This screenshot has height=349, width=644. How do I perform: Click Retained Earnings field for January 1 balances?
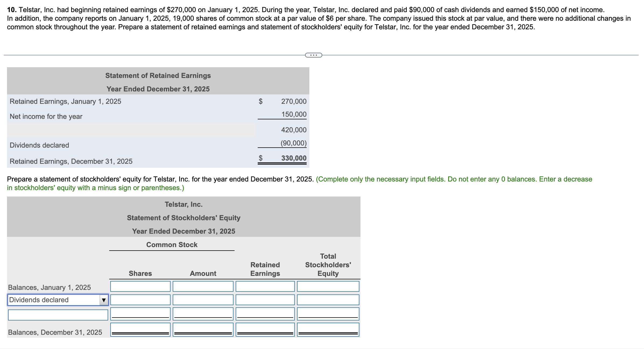tap(265, 286)
